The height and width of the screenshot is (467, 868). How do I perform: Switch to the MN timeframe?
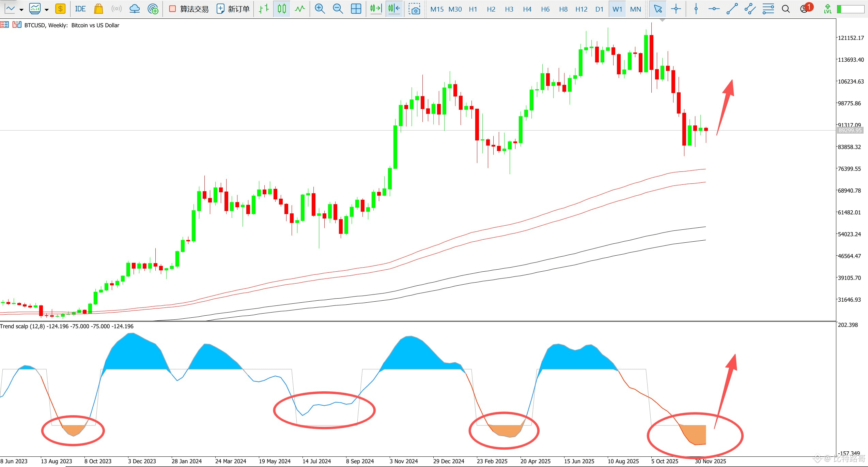635,9
